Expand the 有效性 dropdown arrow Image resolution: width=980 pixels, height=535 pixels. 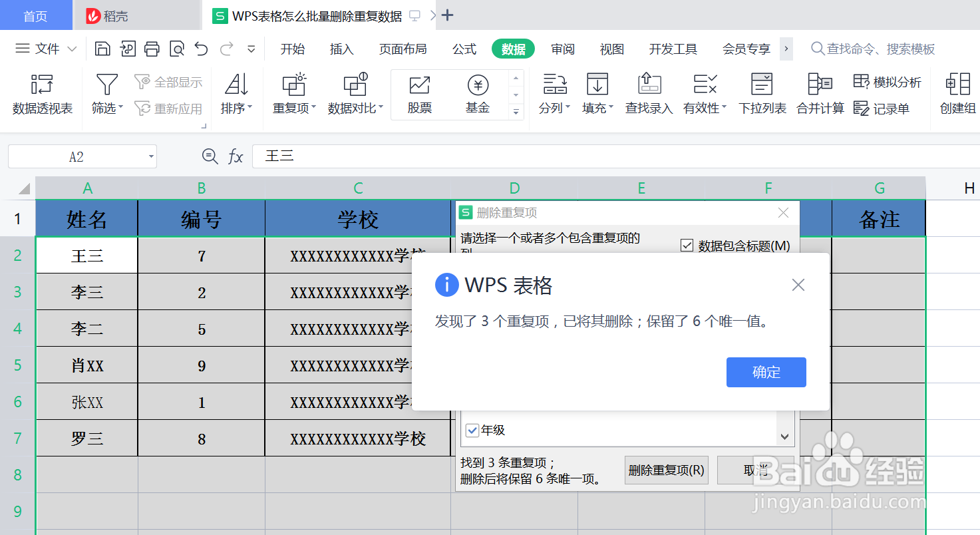(724, 108)
